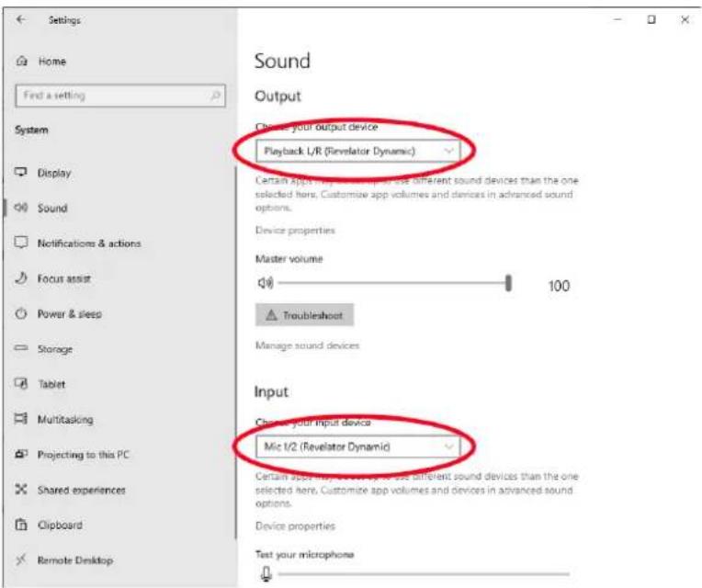Click the Output section heading
702x588 pixels.
click(x=277, y=96)
